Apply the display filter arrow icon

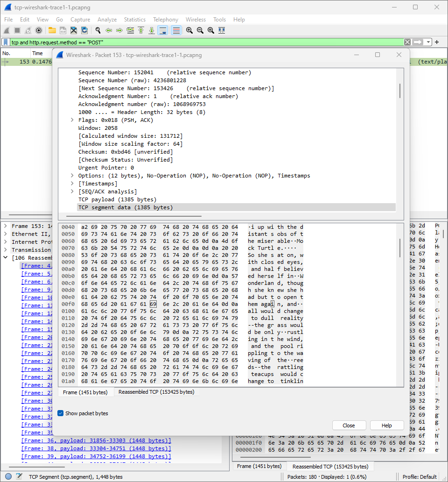(x=418, y=42)
